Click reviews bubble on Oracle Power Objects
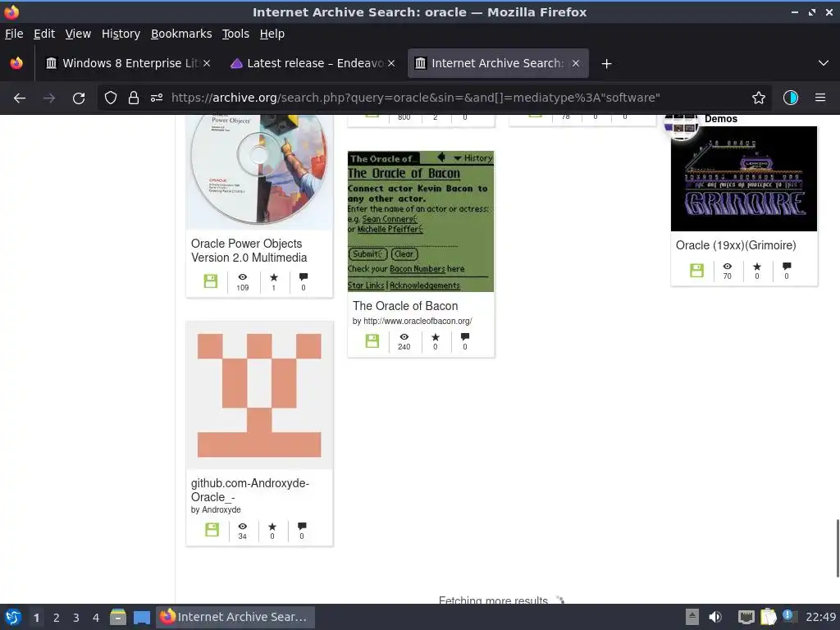840x630 pixels. pyautogui.click(x=304, y=277)
